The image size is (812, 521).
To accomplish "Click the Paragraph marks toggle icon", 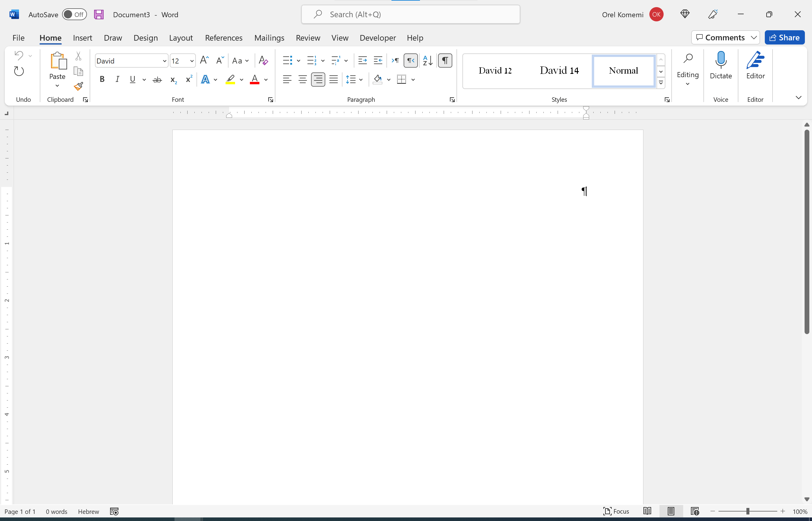I will [445, 60].
